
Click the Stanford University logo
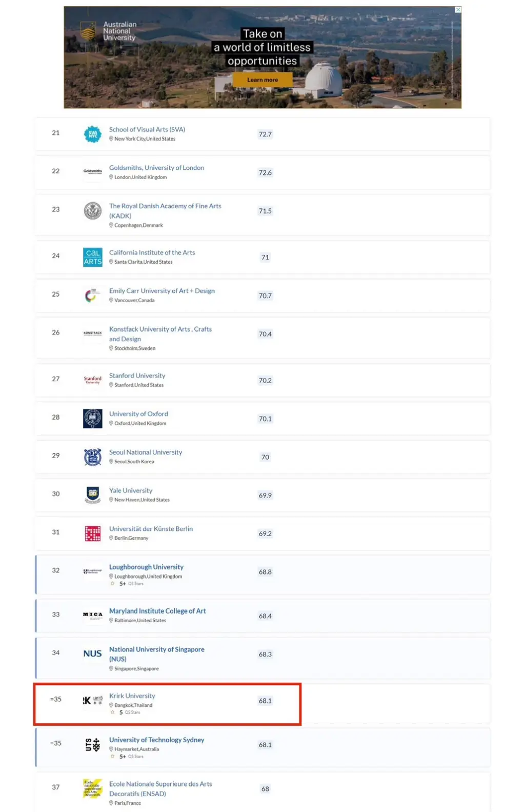tap(93, 380)
